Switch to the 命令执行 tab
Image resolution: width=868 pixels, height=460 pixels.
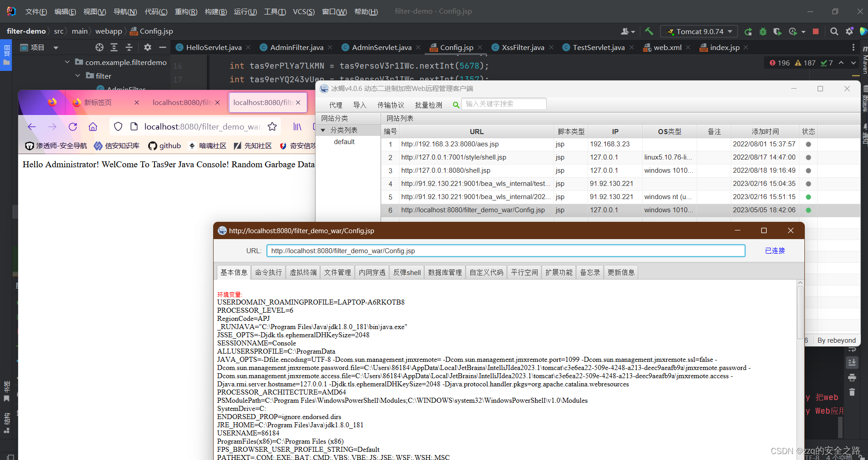tap(268, 272)
